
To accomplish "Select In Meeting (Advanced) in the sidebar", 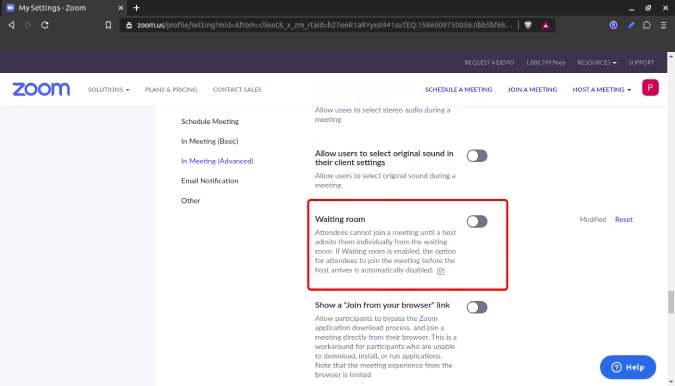I will [217, 161].
